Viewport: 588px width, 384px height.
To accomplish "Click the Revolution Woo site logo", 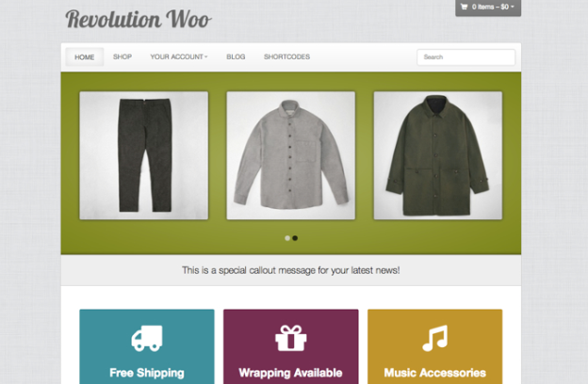I will coord(138,19).
